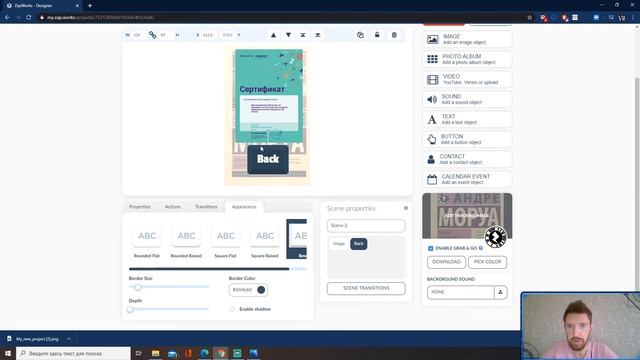Add a Sound object
Screen dimensions: 640x360
pos(467,99)
